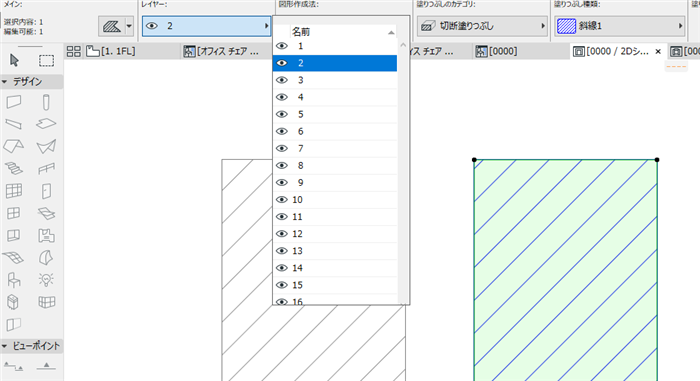Select the Morph tool

[46, 258]
